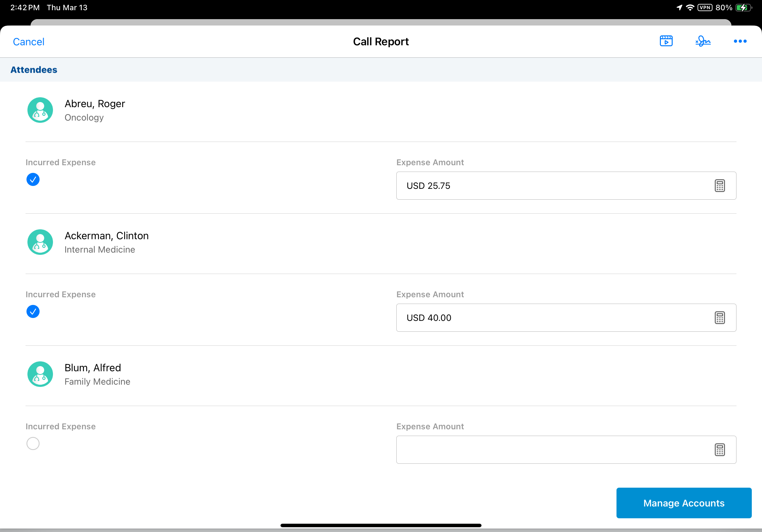762x532 pixels.
Task: Tap the sheet grabber bar at top
Action: (381, 22)
